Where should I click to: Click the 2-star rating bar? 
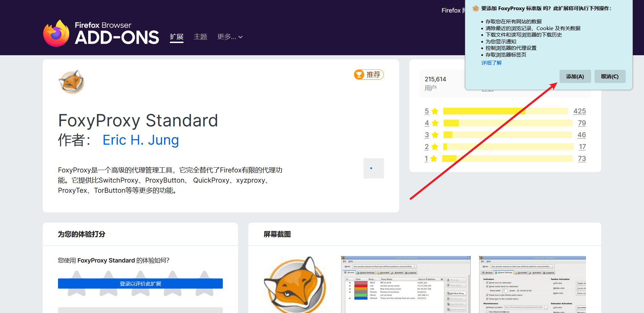(508, 147)
